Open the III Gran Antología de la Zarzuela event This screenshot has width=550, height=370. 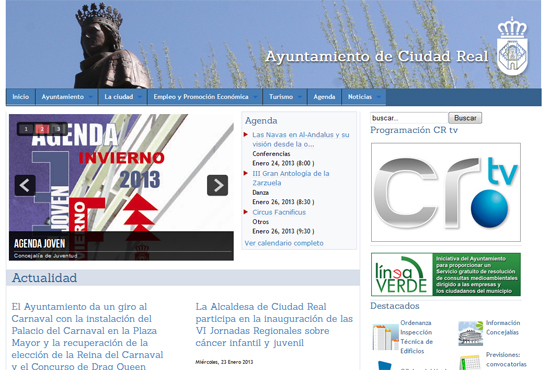pyautogui.click(x=291, y=178)
